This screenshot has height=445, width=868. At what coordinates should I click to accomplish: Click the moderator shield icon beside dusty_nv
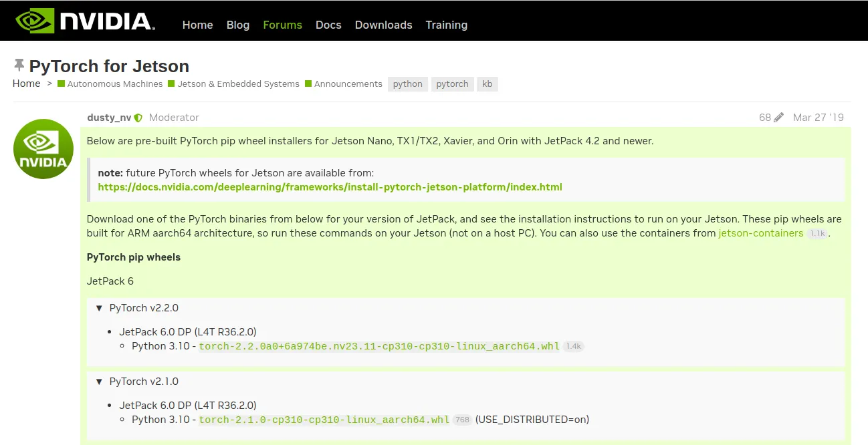[138, 118]
